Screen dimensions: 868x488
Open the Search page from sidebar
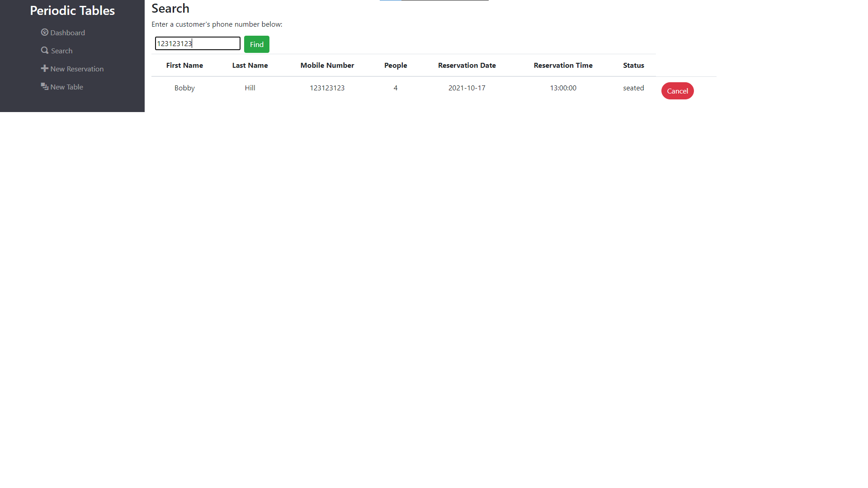point(61,50)
